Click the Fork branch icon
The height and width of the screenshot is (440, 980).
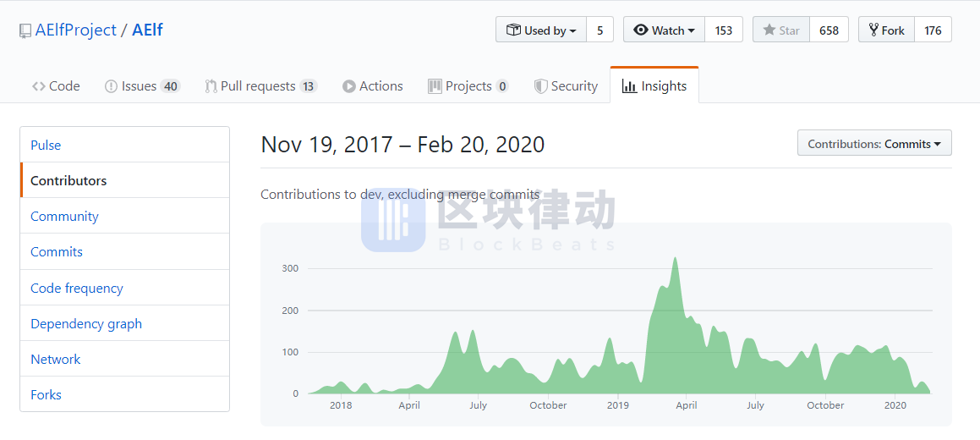pyautogui.click(x=873, y=30)
